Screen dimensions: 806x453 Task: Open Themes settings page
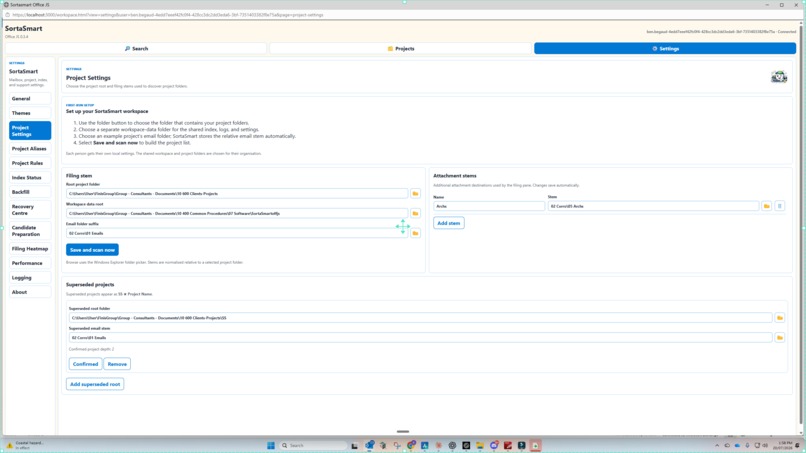click(x=30, y=113)
